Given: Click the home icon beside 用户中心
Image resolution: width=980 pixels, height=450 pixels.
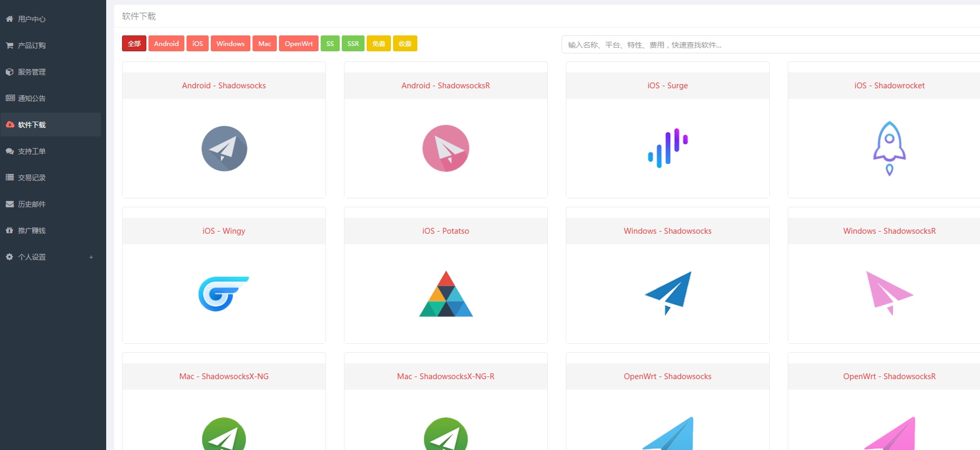Looking at the screenshot, I should tap(10, 19).
